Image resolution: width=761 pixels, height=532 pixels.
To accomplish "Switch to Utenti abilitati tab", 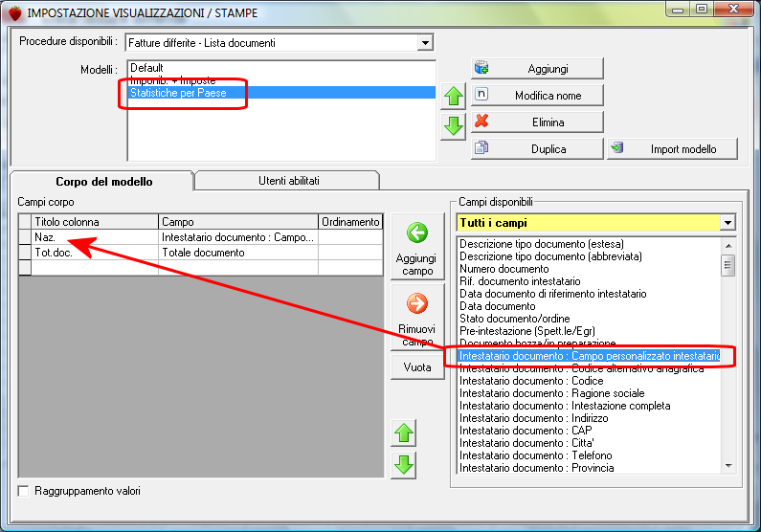I will [289, 181].
